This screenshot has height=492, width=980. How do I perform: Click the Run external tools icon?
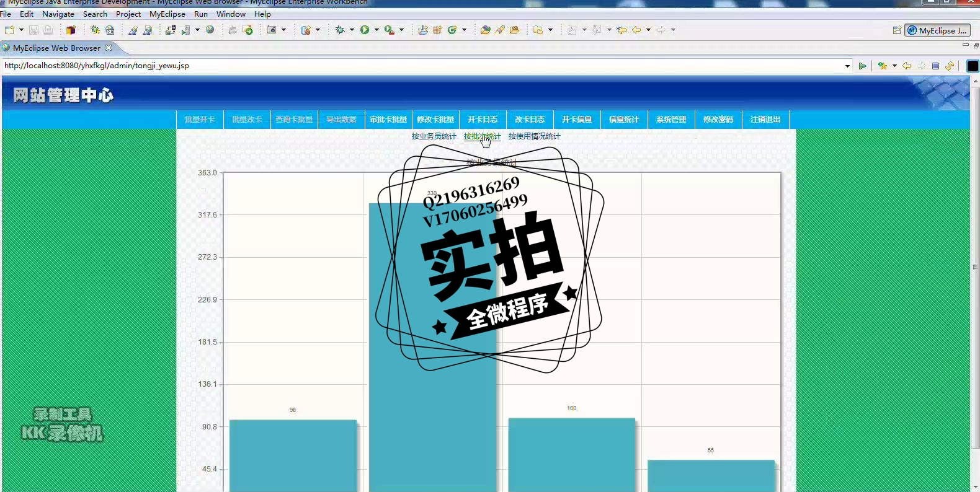point(390,30)
